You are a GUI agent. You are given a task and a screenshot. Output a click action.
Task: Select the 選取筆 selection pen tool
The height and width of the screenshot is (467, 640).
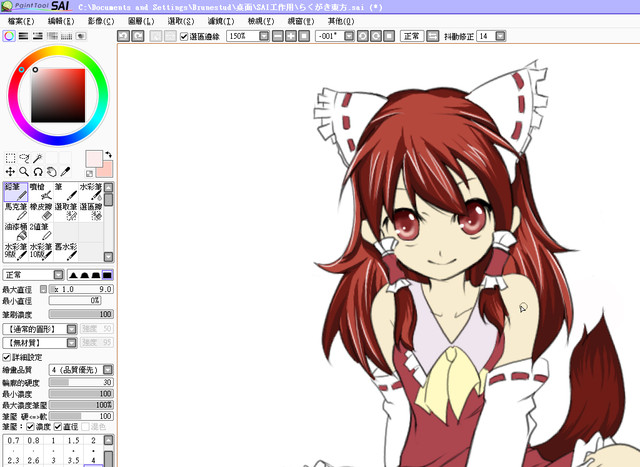point(66,212)
